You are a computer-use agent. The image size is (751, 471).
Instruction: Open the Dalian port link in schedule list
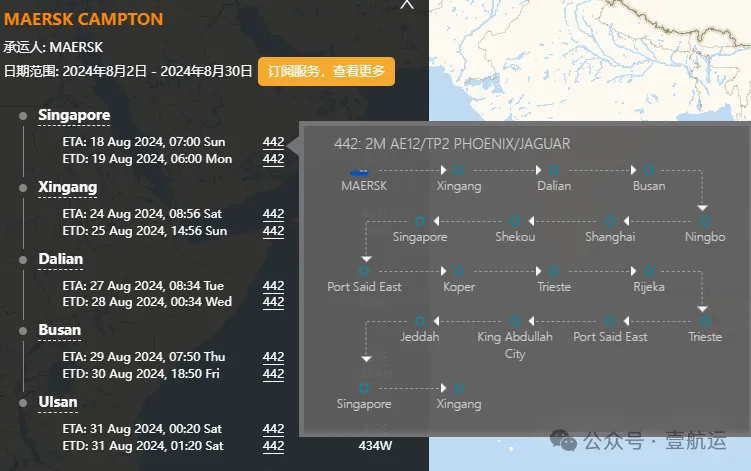61,259
